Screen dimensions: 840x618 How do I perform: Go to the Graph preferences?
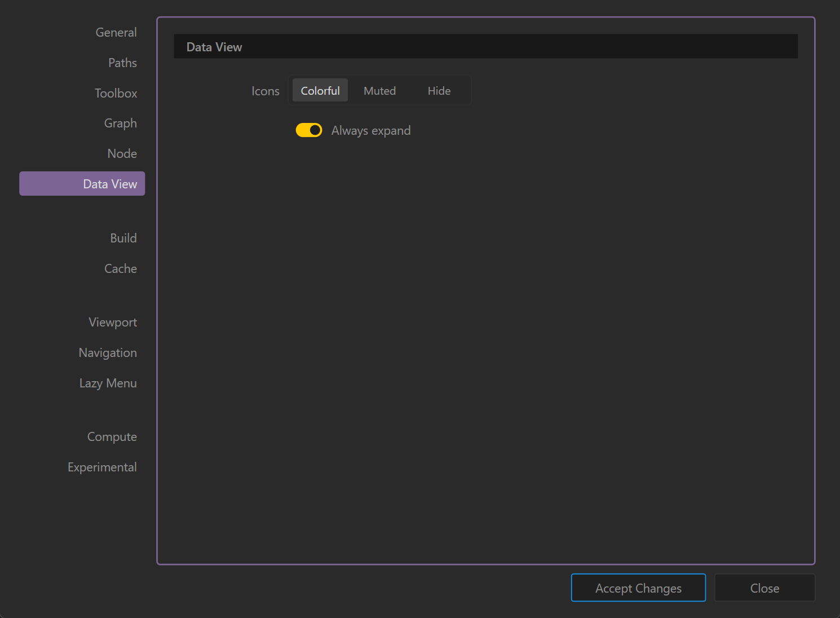pyautogui.click(x=120, y=123)
